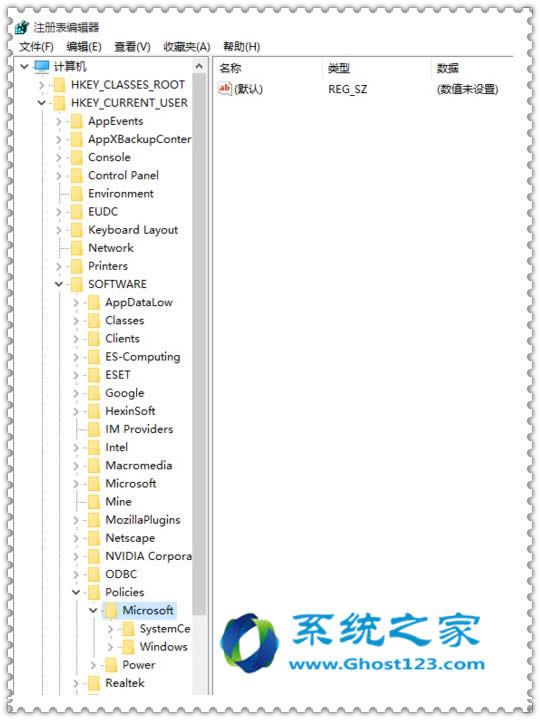Viewport: 540px width, 720px height.
Task: Open the 收藏夹(A) menu
Action: coord(186,46)
